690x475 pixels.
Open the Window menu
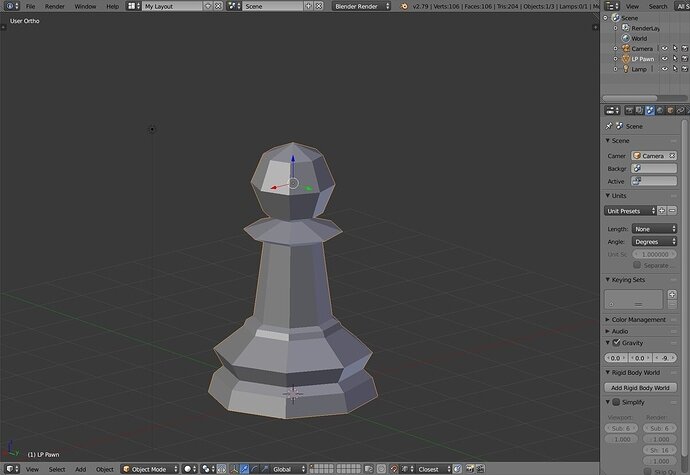[85, 6]
